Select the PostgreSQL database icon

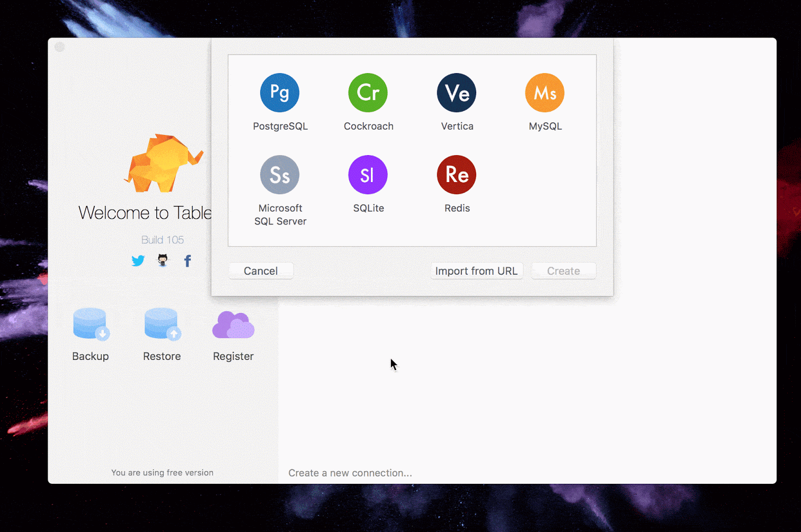pyautogui.click(x=280, y=93)
